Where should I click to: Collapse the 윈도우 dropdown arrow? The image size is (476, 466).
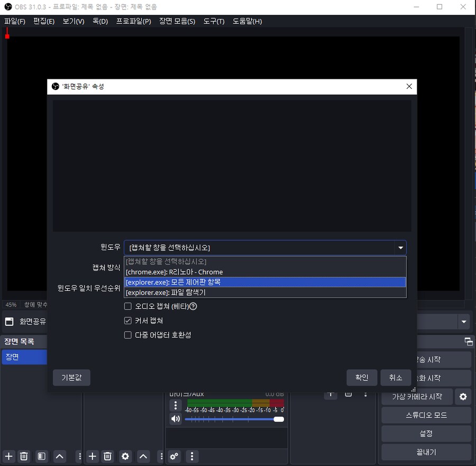point(400,248)
